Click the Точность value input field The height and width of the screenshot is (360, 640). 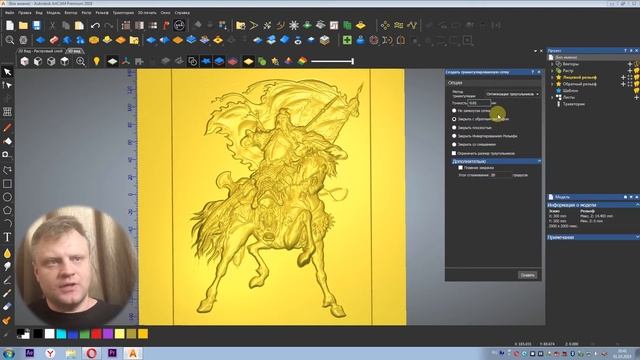click(x=479, y=103)
